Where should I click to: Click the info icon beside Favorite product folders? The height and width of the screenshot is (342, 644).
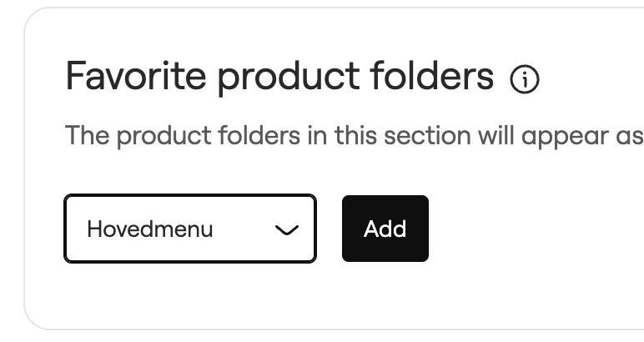525,79
